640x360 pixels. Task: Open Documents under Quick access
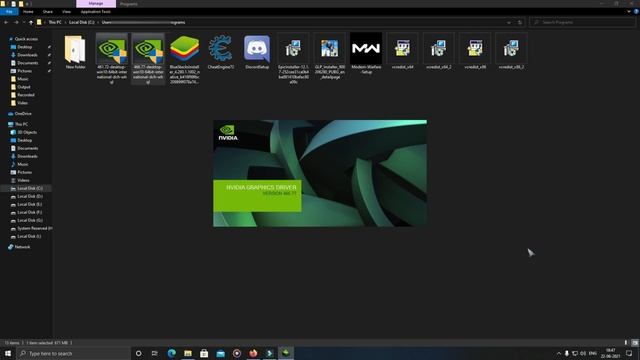click(x=27, y=63)
